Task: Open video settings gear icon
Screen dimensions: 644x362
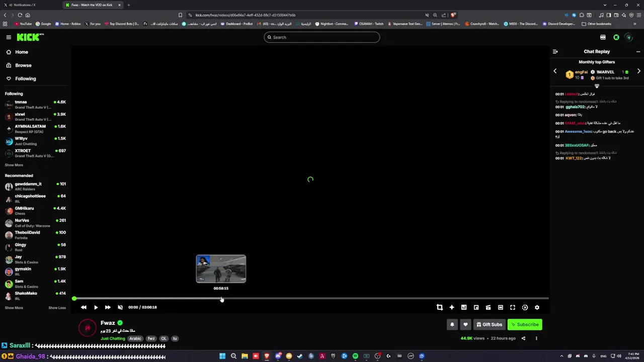Action: tap(537, 307)
